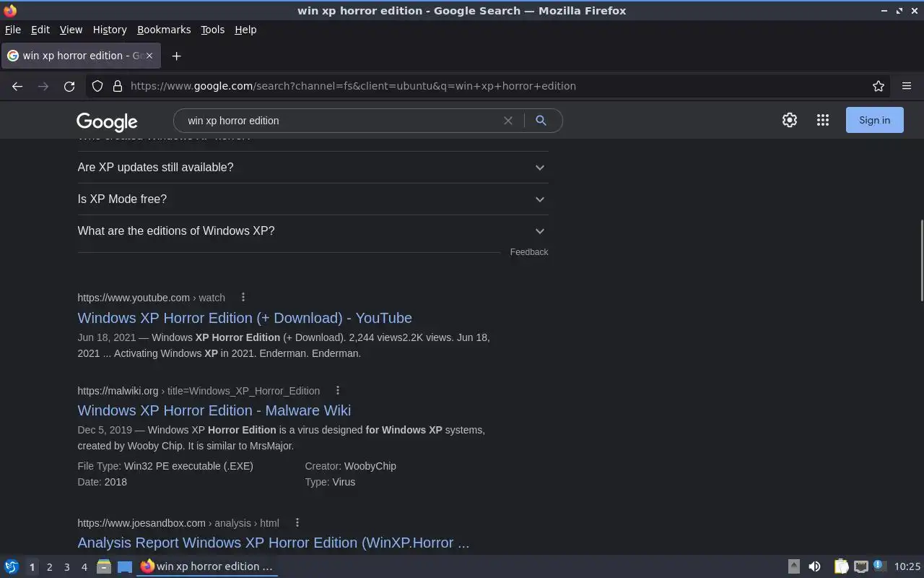Open the taskbar application launcher icon
This screenshot has width=924, height=578.
click(x=11, y=566)
